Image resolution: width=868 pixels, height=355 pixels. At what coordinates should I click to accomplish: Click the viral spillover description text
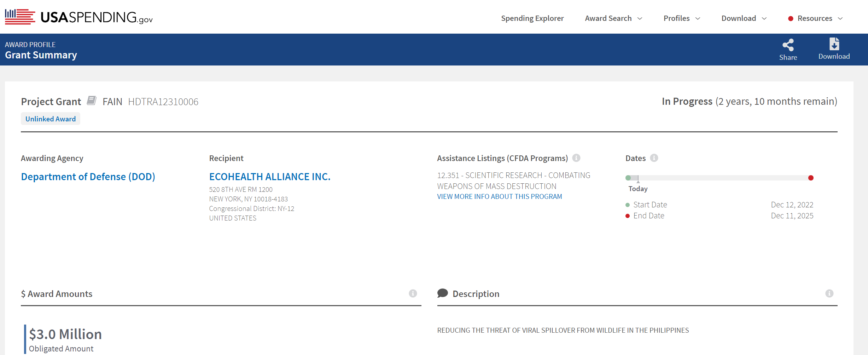pos(563,330)
